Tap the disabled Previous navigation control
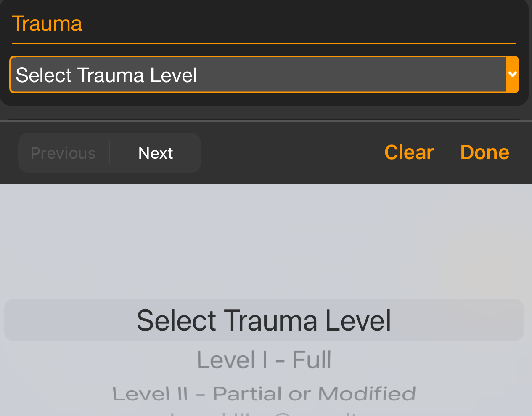 tap(63, 152)
